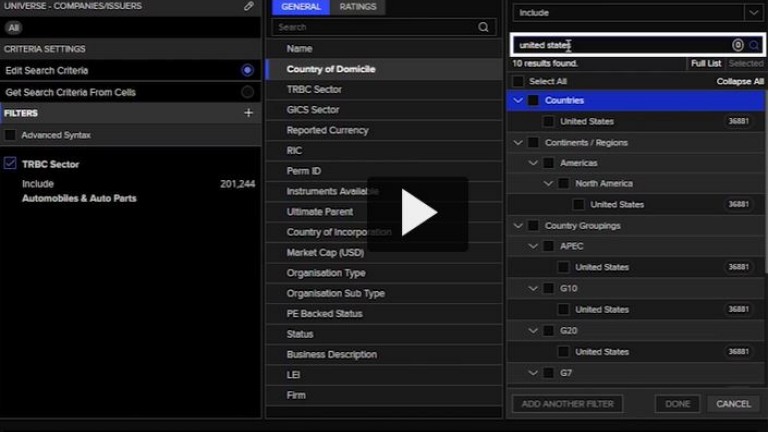
Task: Switch to the Full List view
Action: (x=705, y=63)
